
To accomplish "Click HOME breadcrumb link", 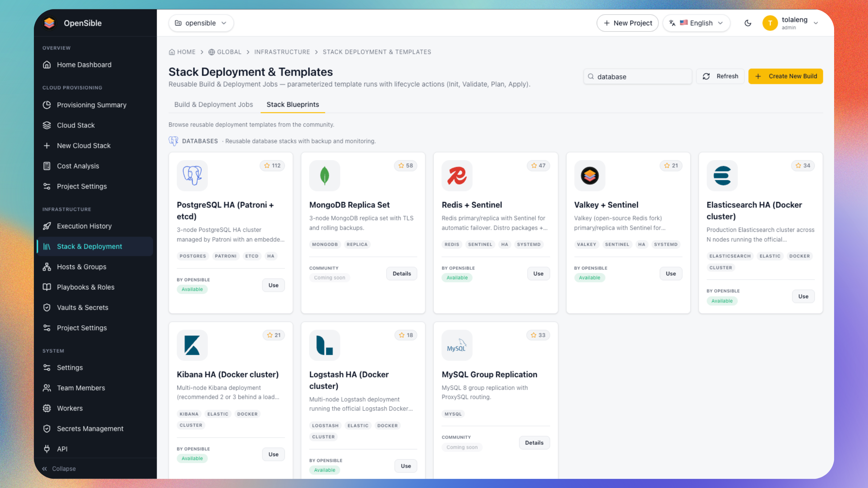I will coord(182,52).
